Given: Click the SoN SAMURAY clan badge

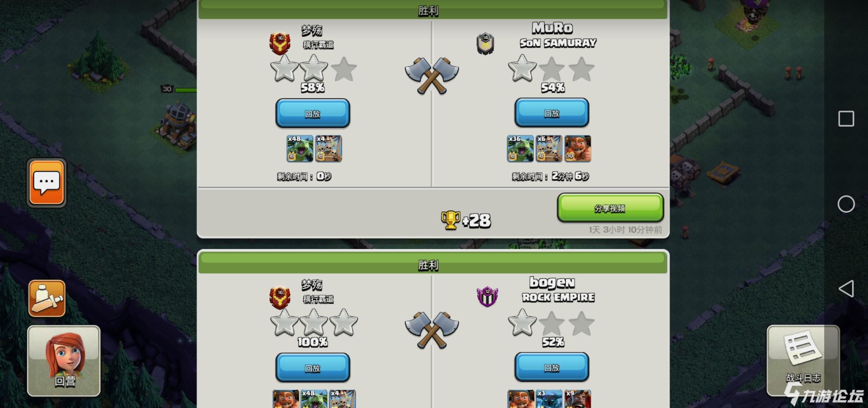Looking at the screenshot, I should pos(485,44).
